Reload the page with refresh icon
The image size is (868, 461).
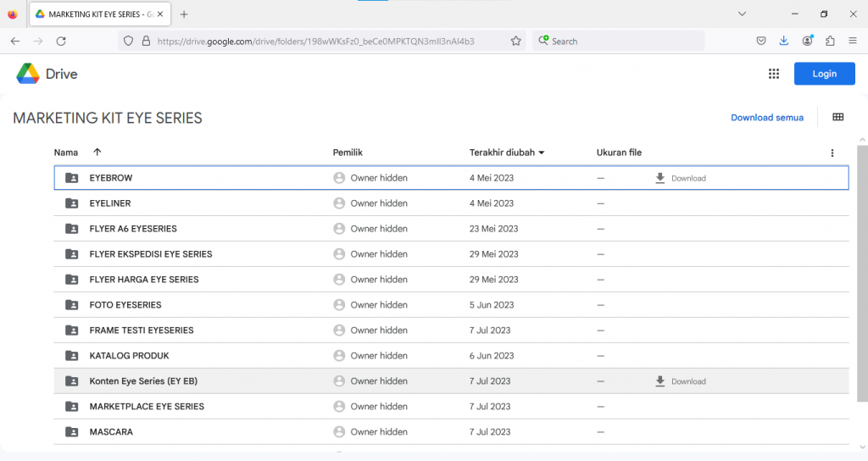click(x=61, y=41)
